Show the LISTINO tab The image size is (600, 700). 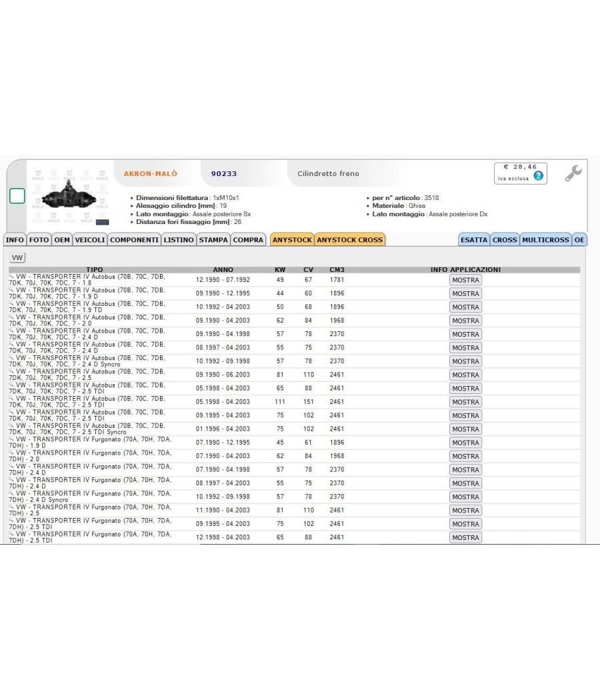point(179,240)
